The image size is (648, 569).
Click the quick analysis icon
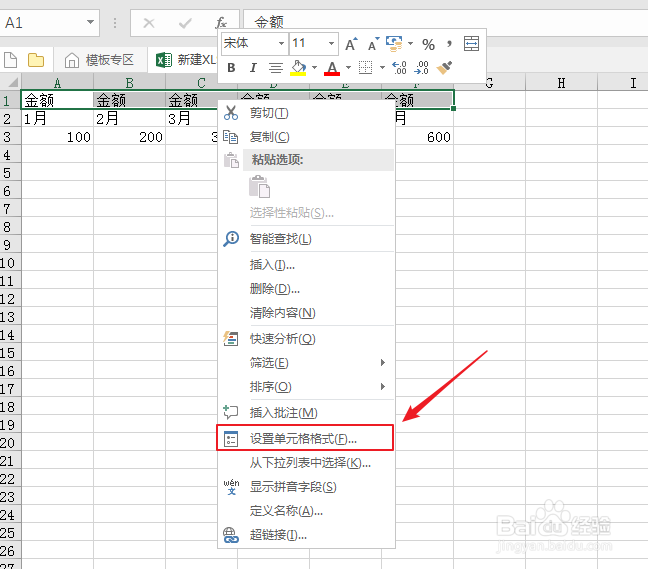pyautogui.click(x=231, y=339)
